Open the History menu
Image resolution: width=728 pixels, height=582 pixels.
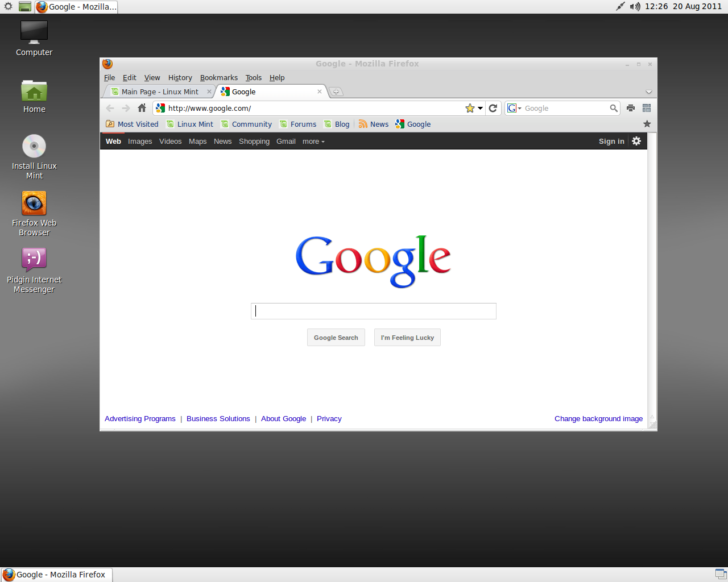tap(180, 78)
